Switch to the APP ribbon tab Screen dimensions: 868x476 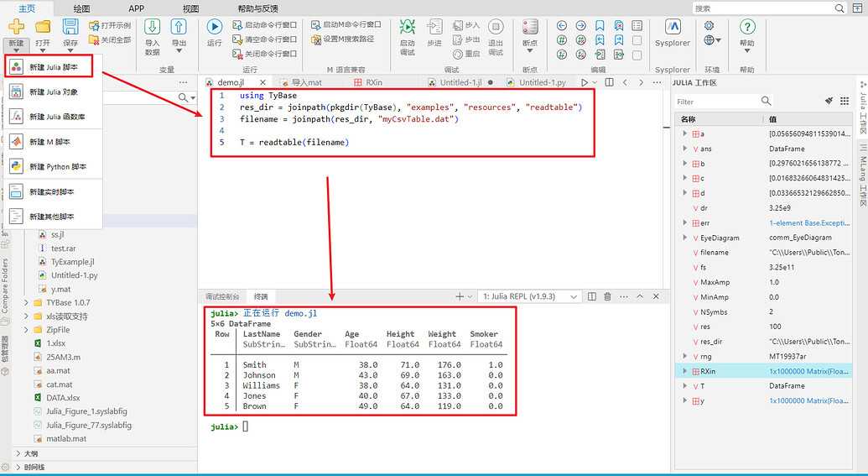click(x=136, y=8)
